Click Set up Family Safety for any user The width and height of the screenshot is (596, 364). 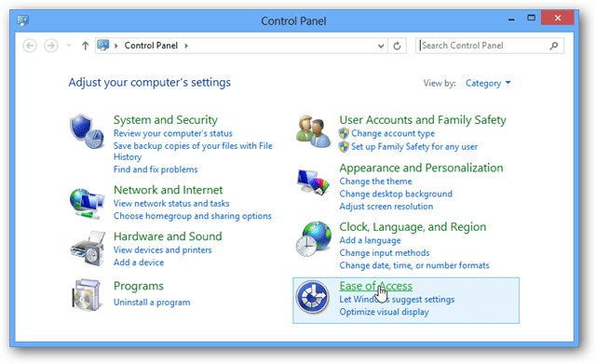tap(414, 147)
